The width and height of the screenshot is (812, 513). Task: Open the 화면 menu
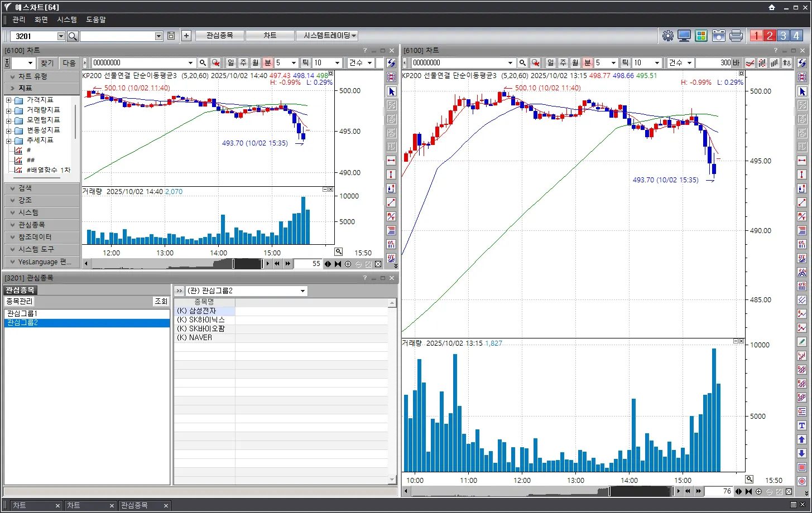click(41, 20)
